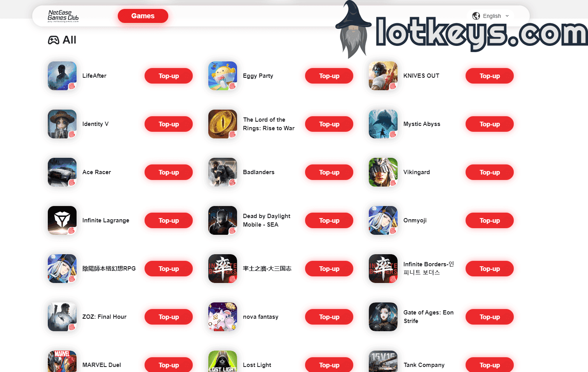The height and width of the screenshot is (372, 588).
Task: Top-up Ace Racer
Action: pos(169,172)
